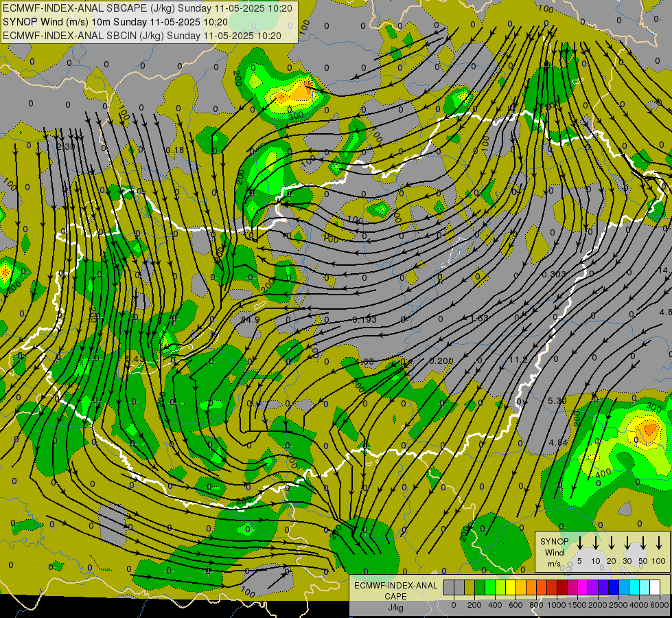Click the SBCAPE title line

pos(148,8)
